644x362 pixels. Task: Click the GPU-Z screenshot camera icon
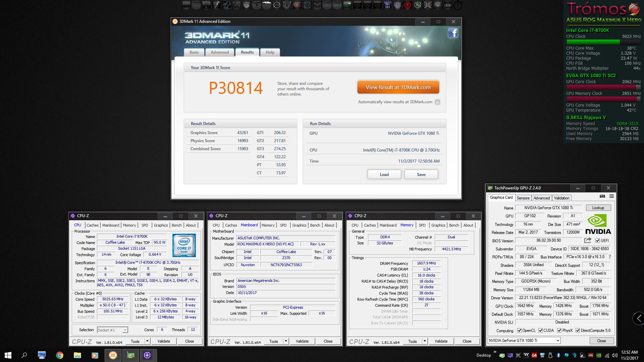coord(602,196)
